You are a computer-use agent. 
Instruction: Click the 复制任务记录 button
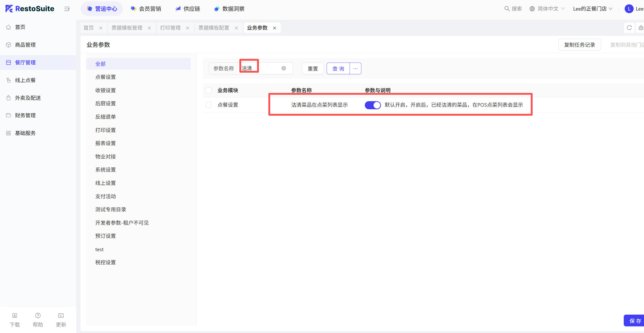click(579, 45)
